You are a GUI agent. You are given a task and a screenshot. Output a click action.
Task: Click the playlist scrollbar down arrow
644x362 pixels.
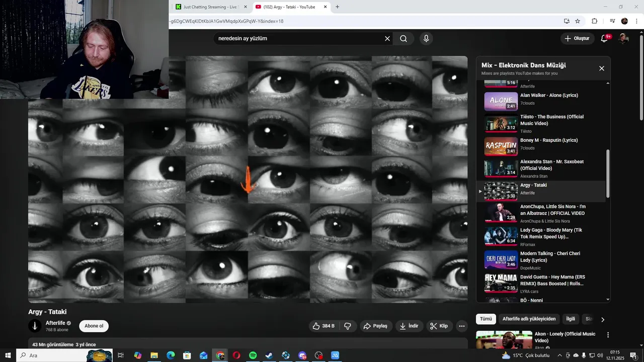tap(608, 300)
